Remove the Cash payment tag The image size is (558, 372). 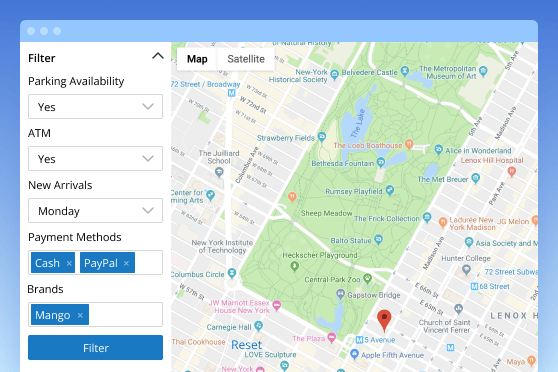click(x=69, y=263)
